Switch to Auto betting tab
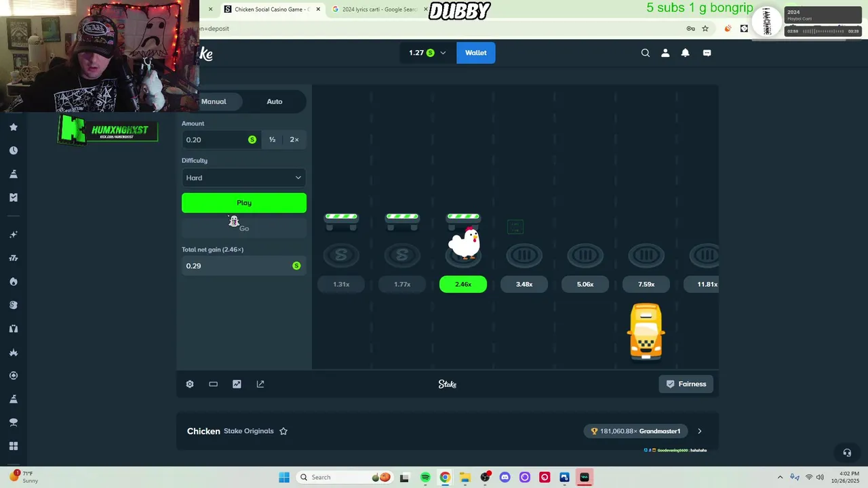Image resolution: width=868 pixels, height=488 pixels. point(275,102)
